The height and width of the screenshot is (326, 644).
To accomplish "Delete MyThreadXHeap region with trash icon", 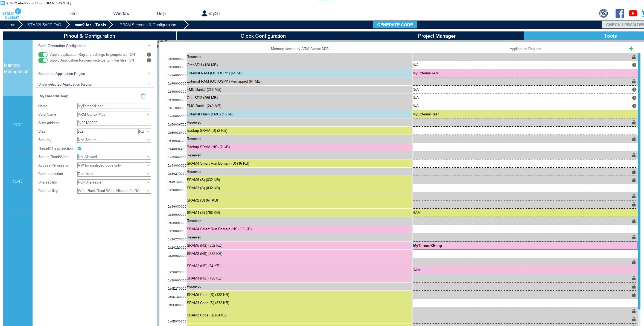I will [x=143, y=96].
